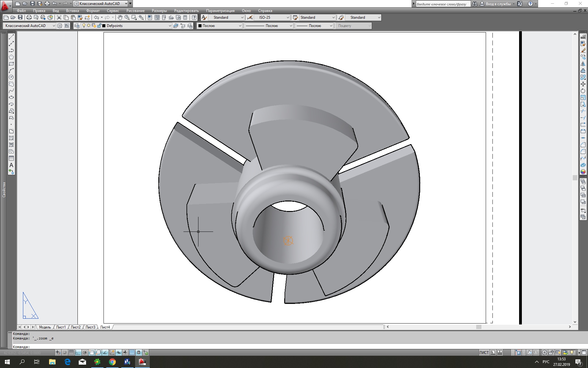Open the Table tool in draw toolbar
This screenshot has height=368, width=588.
pyautogui.click(x=11, y=158)
